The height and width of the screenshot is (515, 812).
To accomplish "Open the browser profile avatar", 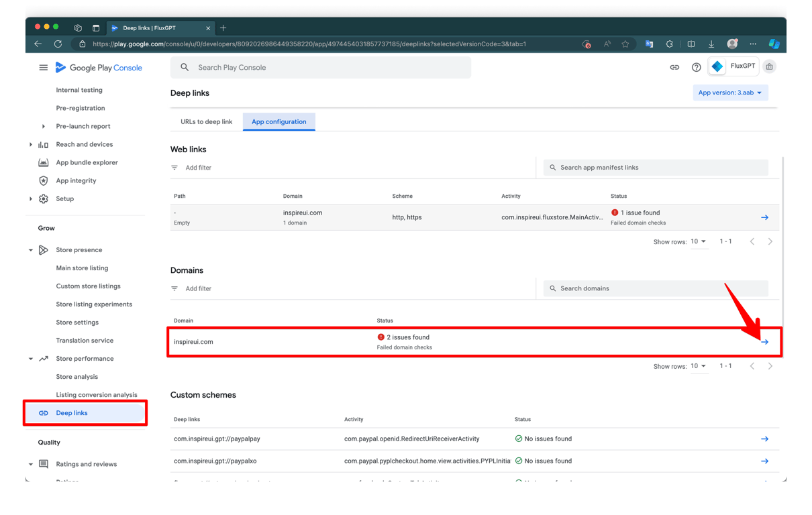I will point(732,44).
